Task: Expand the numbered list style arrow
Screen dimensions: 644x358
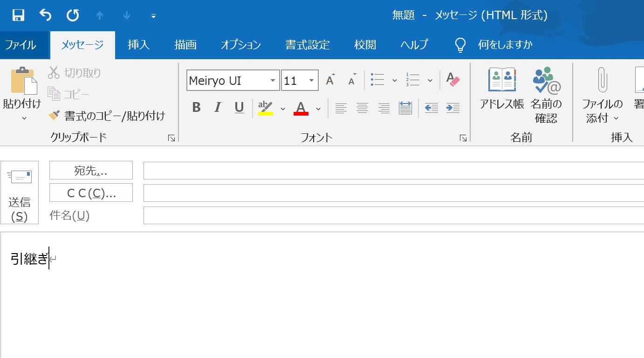Action: tap(430, 81)
